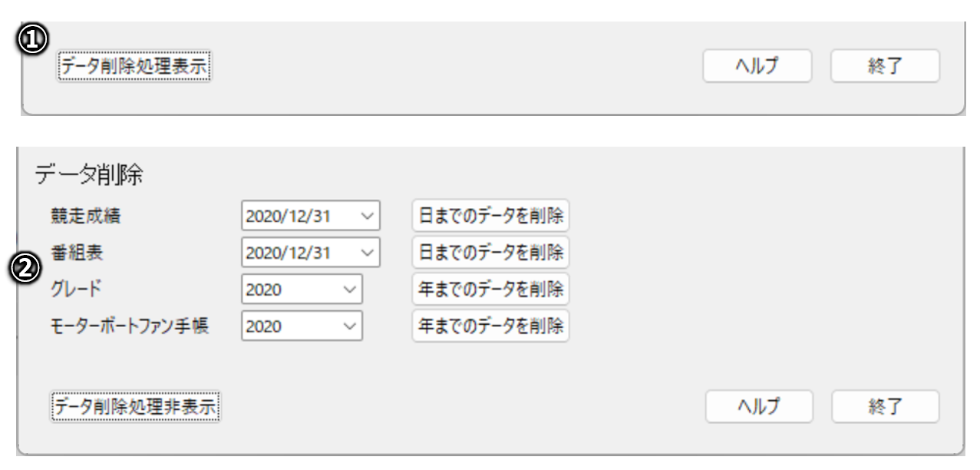Open ヘルプ in the データ削除 panel
This screenshot has height=470, width=980.
pos(758,406)
